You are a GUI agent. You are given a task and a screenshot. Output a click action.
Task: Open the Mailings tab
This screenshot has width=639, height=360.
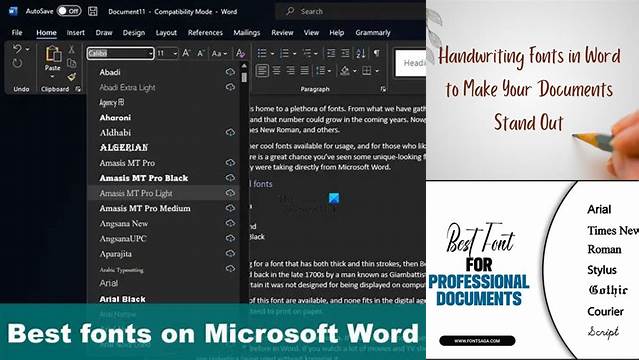pos(247,33)
